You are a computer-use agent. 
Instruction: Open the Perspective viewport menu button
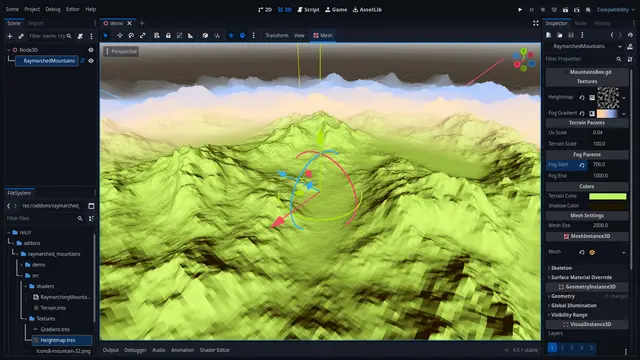click(x=121, y=51)
